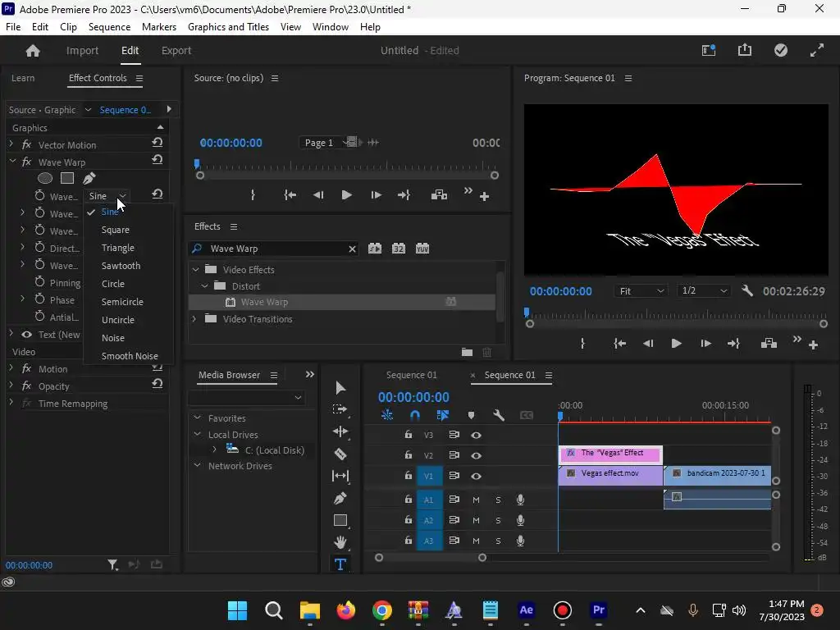The height and width of the screenshot is (630, 840).
Task: Step forward one frame in Program monitor
Action: pyautogui.click(x=705, y=344)
